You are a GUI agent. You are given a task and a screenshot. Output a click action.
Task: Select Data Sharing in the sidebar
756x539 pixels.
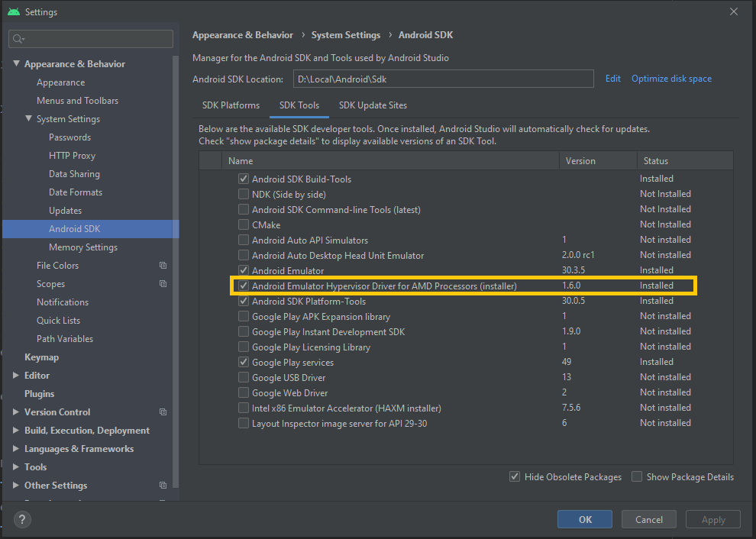click(74, 174)
